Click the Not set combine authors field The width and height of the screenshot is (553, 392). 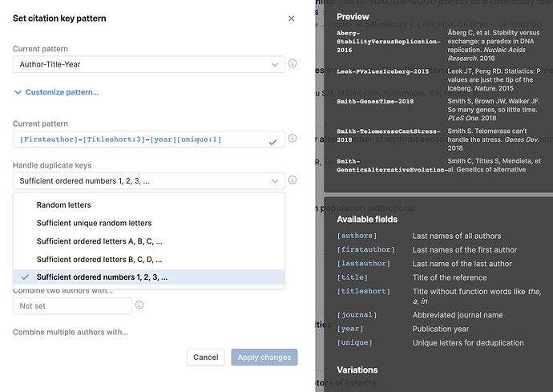[72, 306]
